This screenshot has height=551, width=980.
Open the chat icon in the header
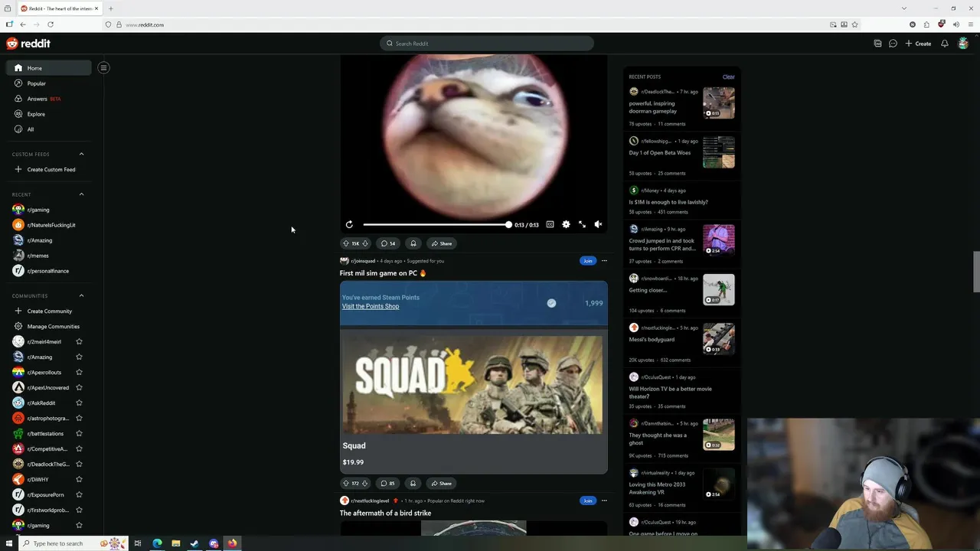point(893,44)
